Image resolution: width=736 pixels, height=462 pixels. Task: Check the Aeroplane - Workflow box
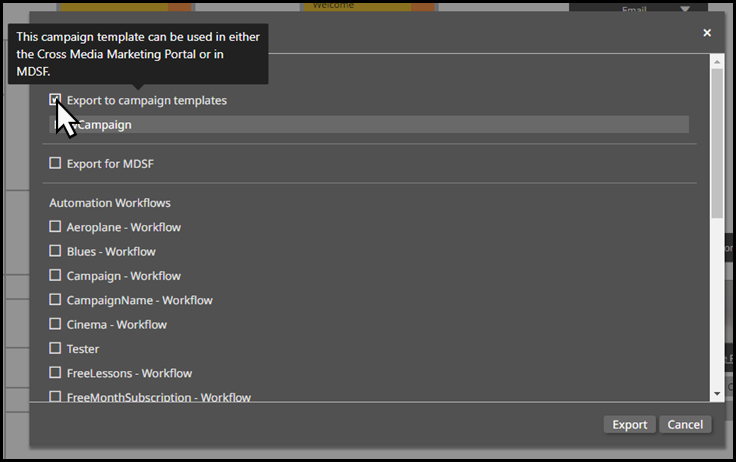coord(56,227)
